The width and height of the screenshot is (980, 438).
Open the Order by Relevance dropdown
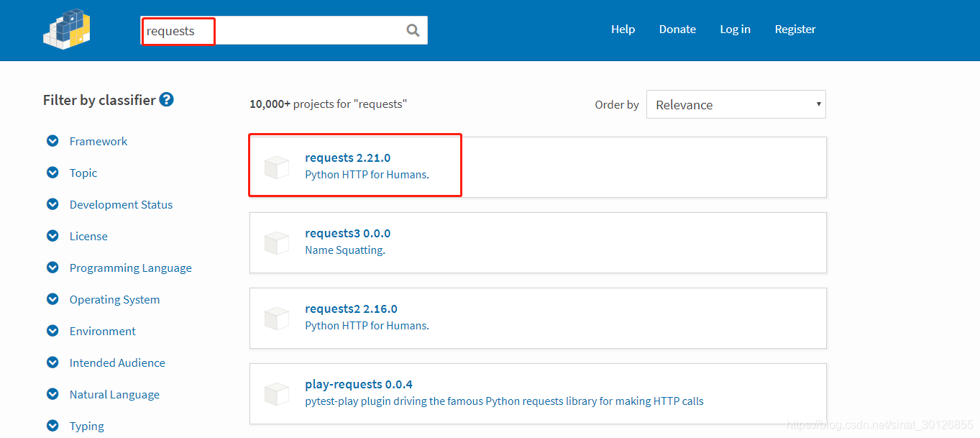(736, 104)
